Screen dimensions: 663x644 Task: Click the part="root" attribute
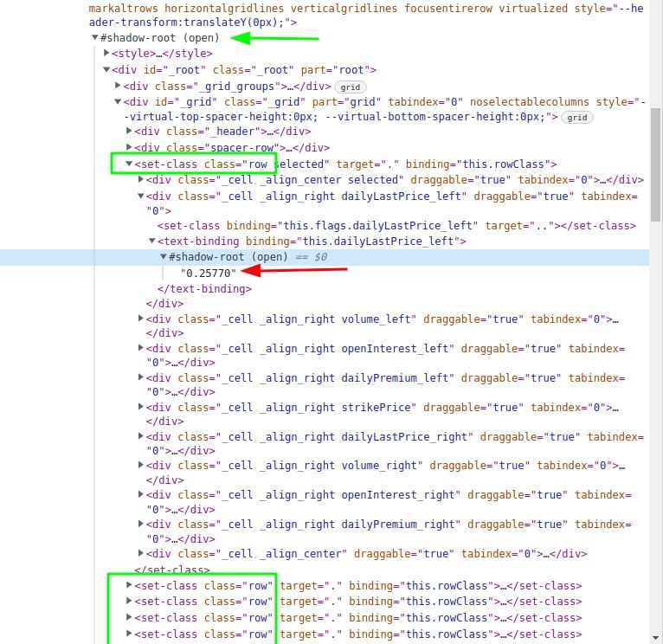pyautogui.click(x=335, y=70)
